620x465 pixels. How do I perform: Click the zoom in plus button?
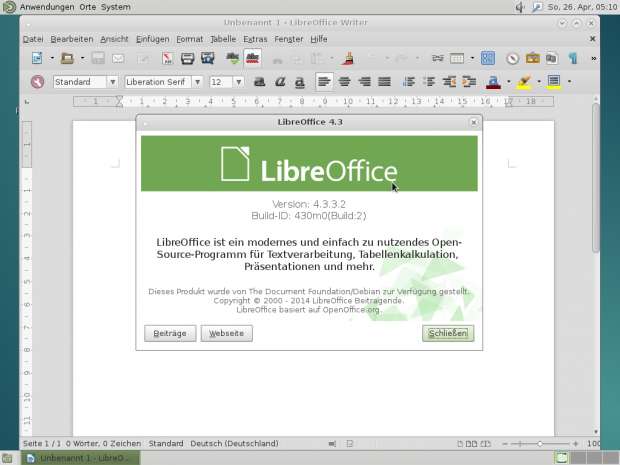[x=575, y=444]
